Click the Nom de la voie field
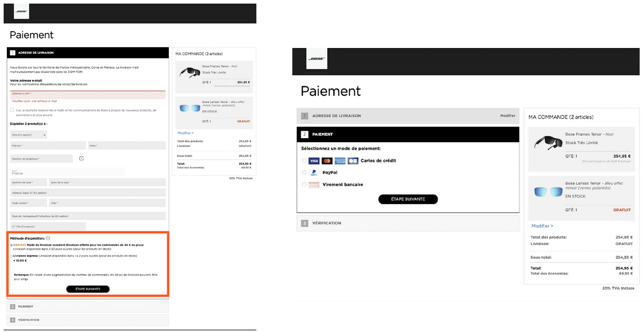 [x=107, y=182]
